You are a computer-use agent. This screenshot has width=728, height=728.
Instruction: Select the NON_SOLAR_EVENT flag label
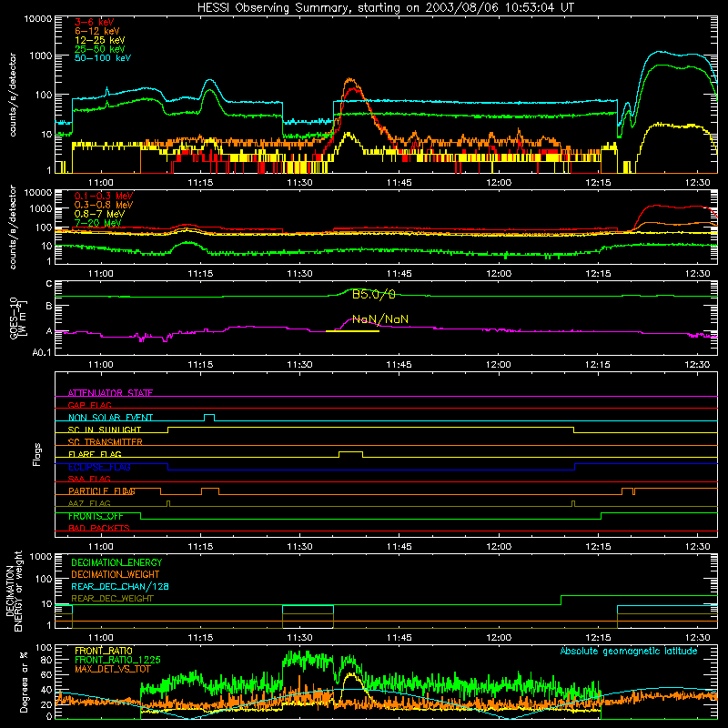[x=110, y=418]
